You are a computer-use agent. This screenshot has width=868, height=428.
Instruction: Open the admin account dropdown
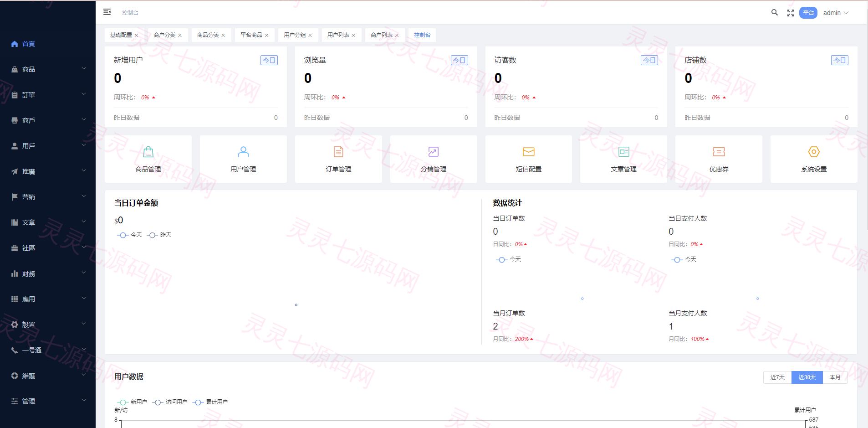click(x=836, y=13)
